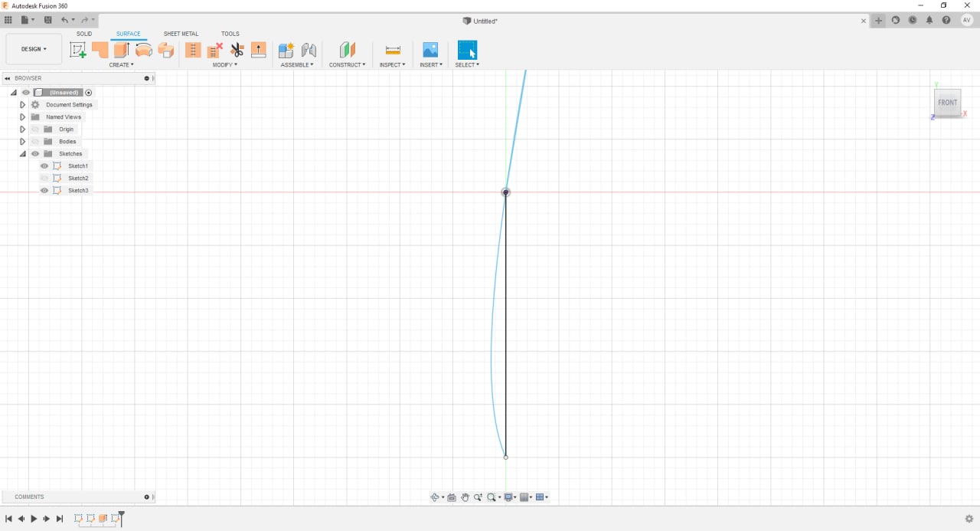This screenshot has height=531, width=980.
Task: Open the DESIGN workspace dropdown
Action: [x=34, y=49]
